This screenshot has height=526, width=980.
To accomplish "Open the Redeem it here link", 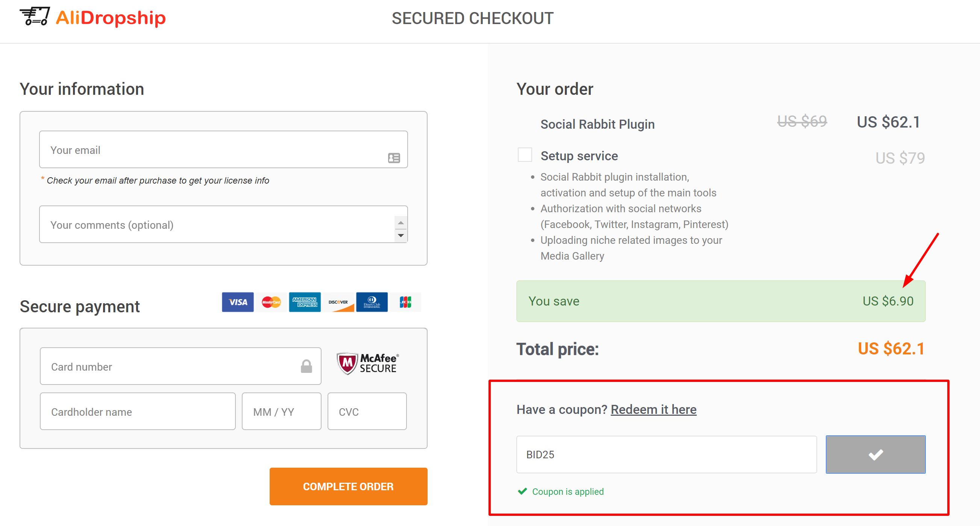I will pos(654,409).
